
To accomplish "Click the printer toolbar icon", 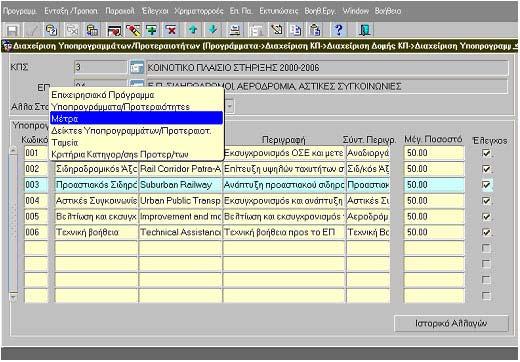I will 234,30.
